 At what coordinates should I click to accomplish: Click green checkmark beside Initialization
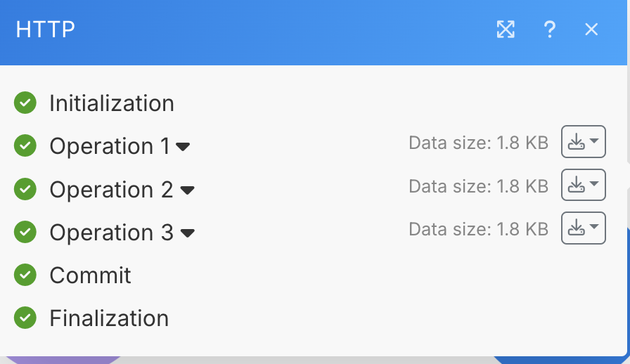[25, 103]
